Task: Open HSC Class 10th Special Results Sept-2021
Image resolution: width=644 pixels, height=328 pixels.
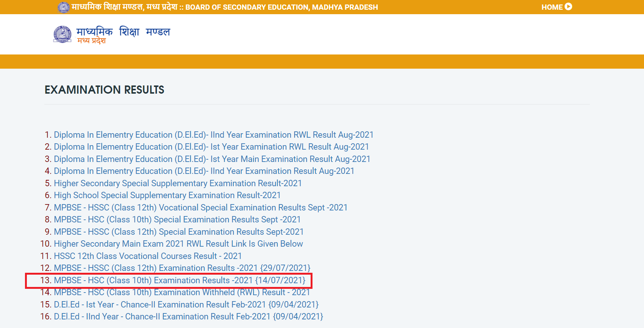Action: [x=177, y=219]
